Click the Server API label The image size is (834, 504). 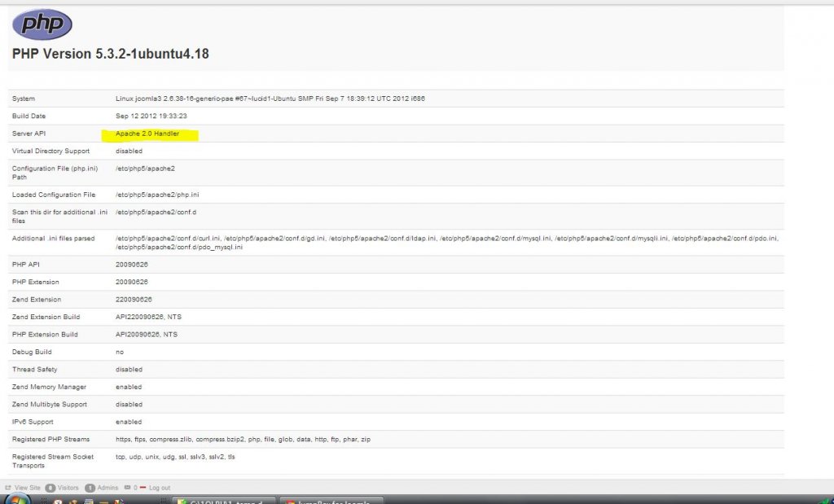(29, 134)
